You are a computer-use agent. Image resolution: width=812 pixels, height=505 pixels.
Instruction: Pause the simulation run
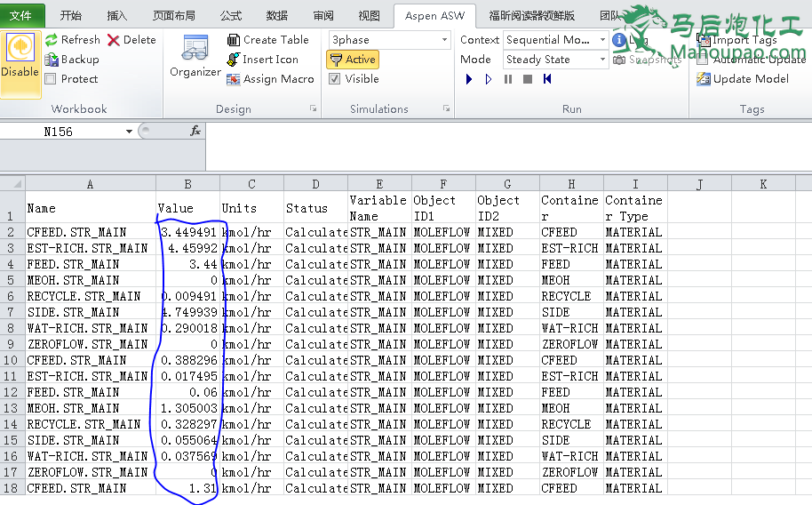coord(508,79)
